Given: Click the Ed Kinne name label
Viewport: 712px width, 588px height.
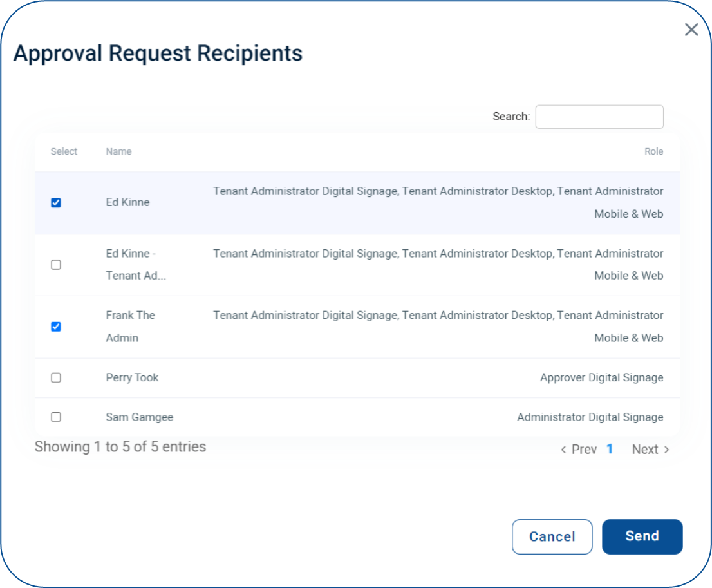Looking at the screenshot, I should point(127,202).
